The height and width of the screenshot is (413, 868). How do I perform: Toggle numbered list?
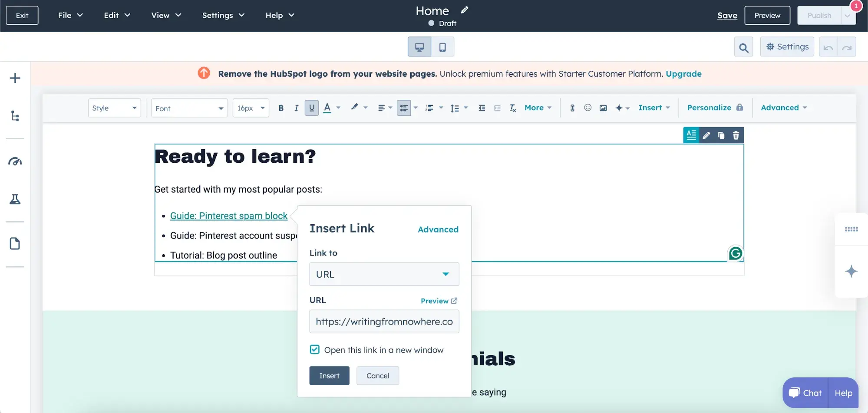429,108
